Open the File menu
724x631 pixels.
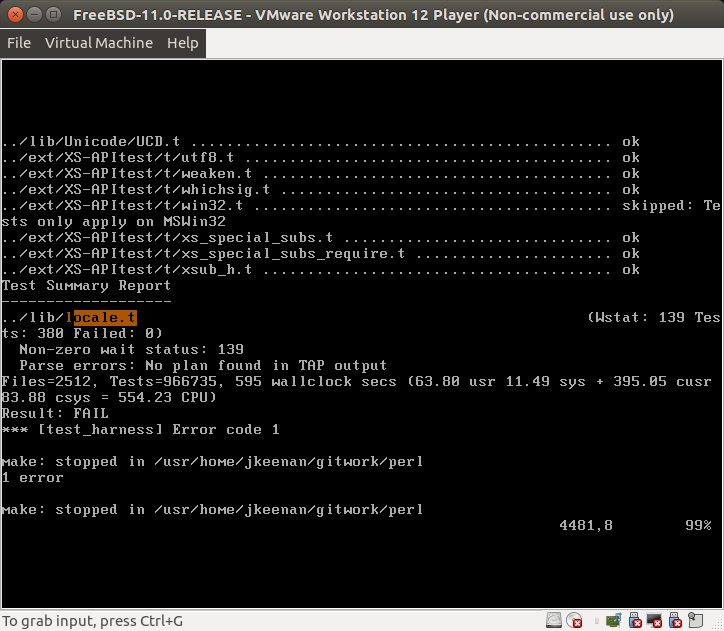[x=18, y=43]
